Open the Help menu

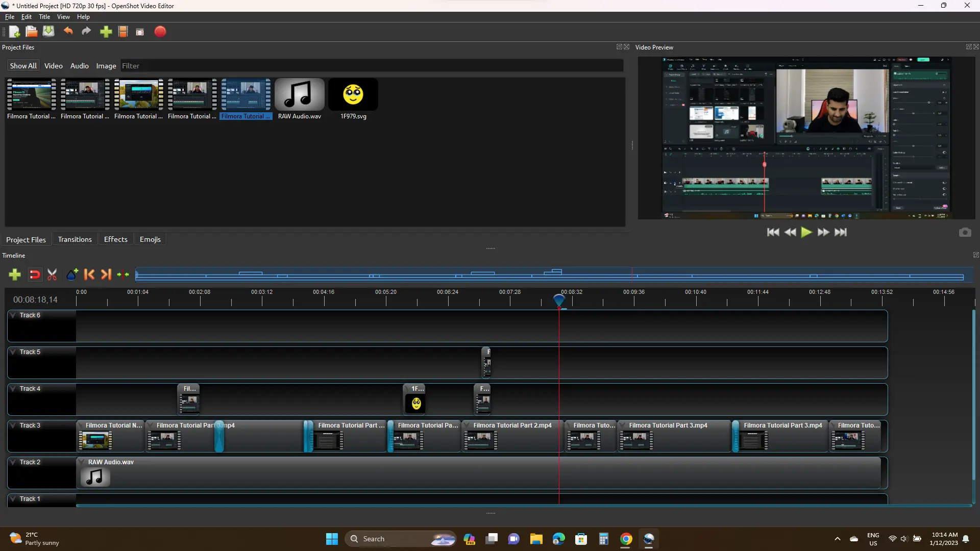pyautogui.click(x=83, y=17)
